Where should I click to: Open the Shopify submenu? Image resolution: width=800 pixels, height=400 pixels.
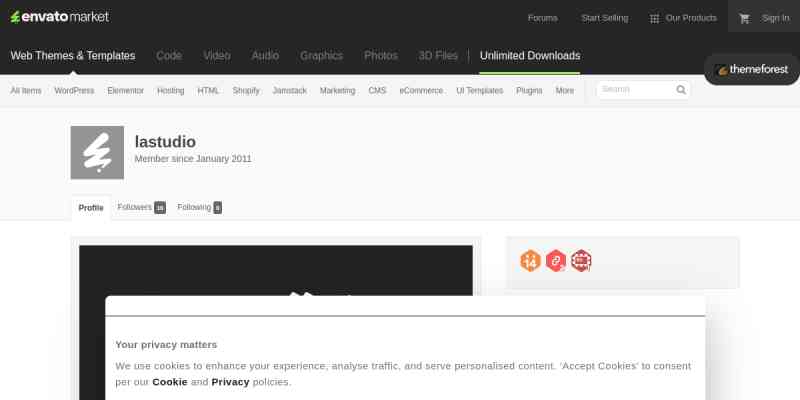246,91
